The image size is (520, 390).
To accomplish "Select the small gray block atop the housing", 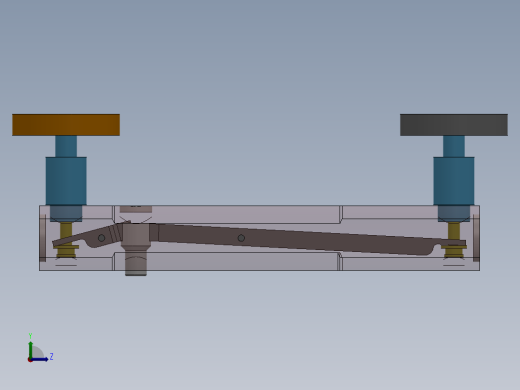I will point(136,209).
